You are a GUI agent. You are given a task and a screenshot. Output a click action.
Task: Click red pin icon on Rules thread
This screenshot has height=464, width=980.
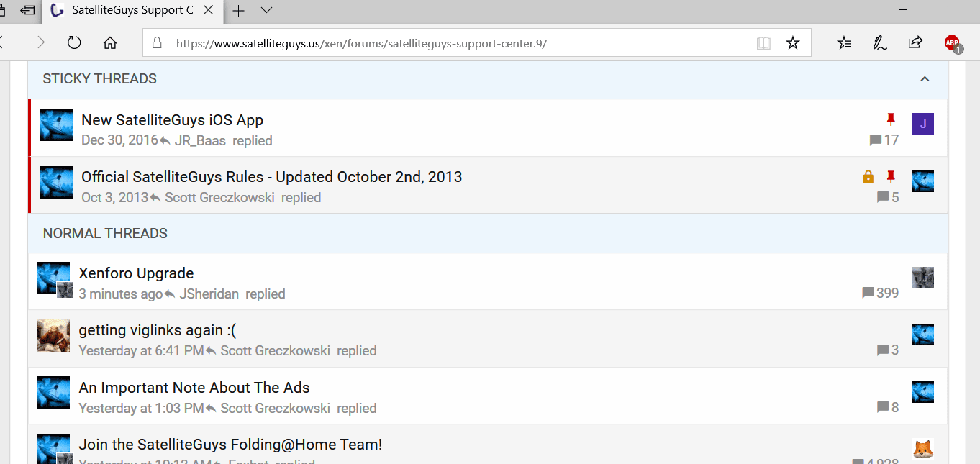coord(891,177)
